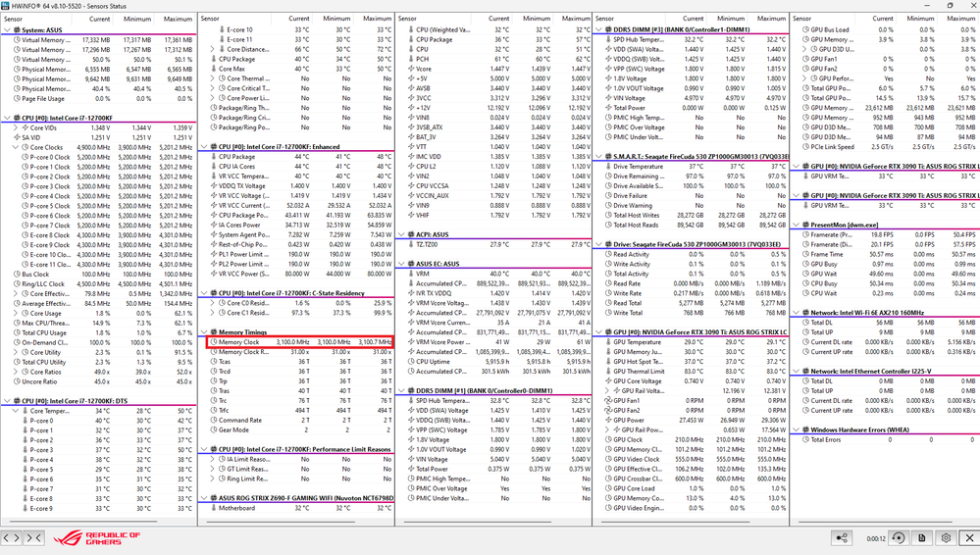The height and width of the screenshot is (555, 980).
Task: Select the Page File Usage row
Action: (x=99, y=99)
